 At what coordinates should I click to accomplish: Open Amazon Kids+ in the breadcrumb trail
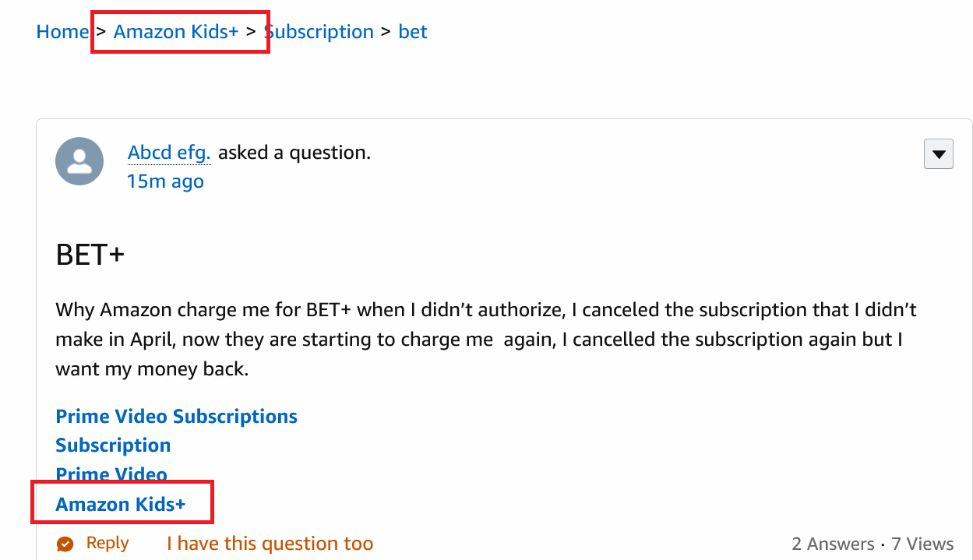[x=176, y=32]
